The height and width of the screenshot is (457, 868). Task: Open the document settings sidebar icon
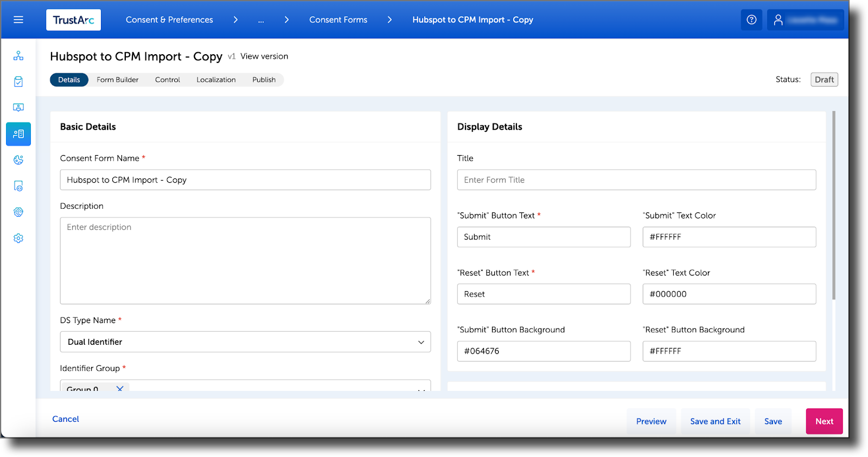pyautogui.click(x=18, y=186)
